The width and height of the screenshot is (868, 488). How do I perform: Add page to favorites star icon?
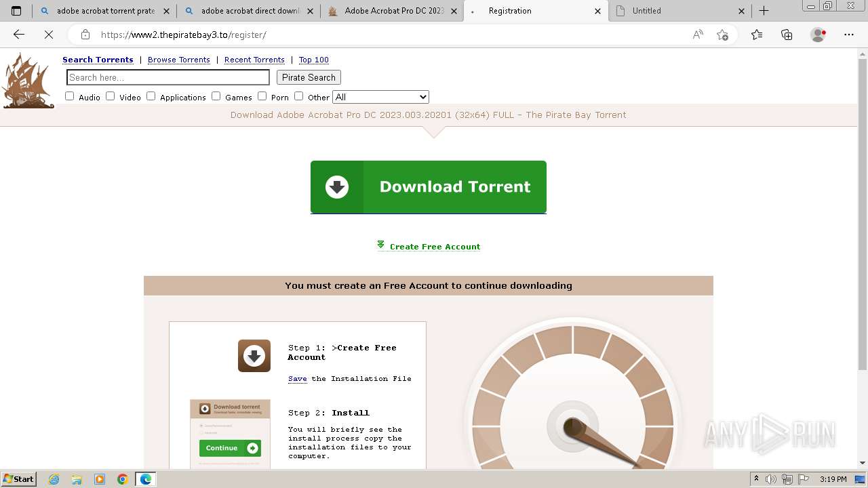pyautogui.click(x=722, y=35)
